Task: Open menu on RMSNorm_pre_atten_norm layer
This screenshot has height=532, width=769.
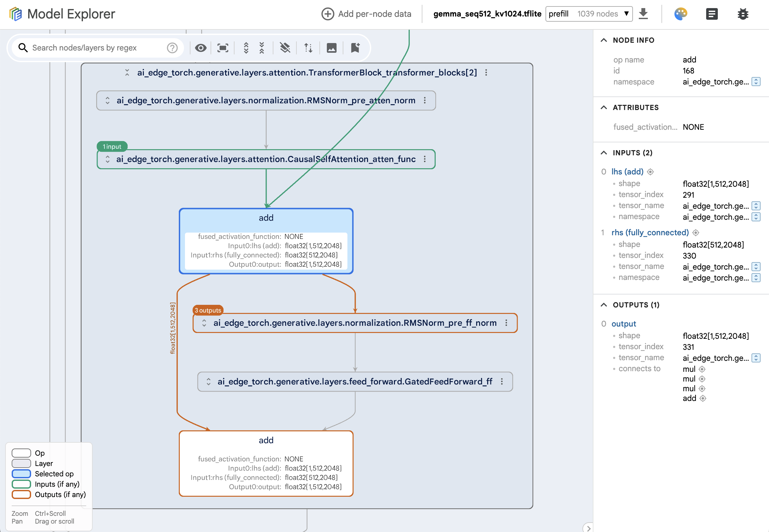Action: coord(425,100)
